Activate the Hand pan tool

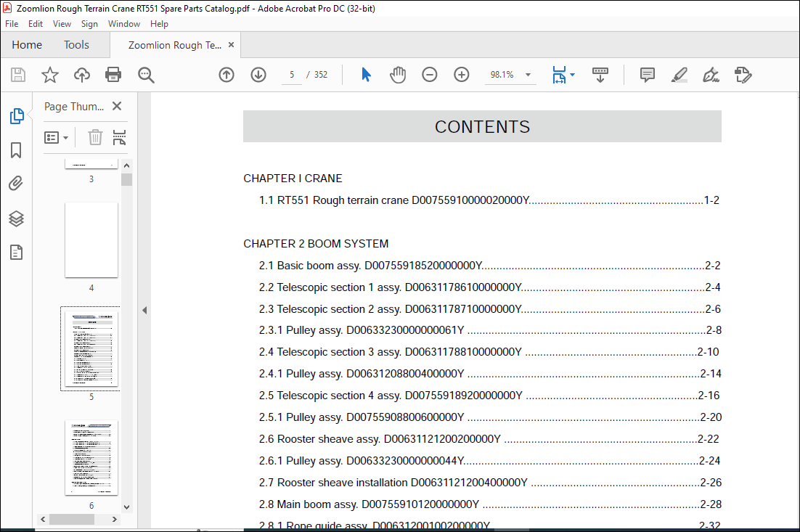398,75
